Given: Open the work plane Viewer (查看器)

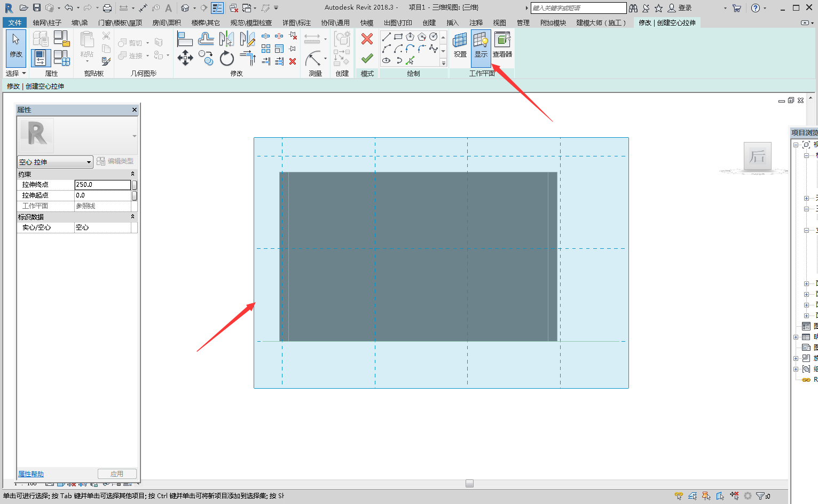Looking at the screenshot, I should click(x=502, y=45).
